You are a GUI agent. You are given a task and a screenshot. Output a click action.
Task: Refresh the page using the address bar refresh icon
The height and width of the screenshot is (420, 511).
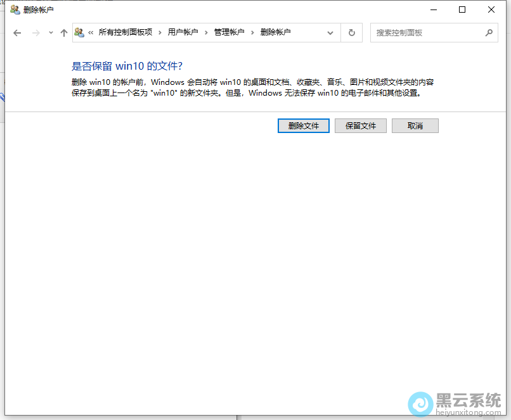point(352,33)
